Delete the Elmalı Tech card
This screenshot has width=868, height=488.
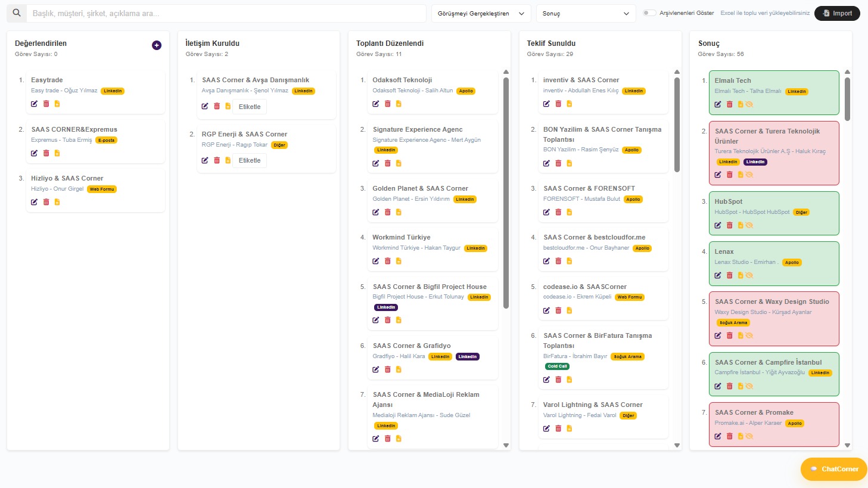click(x=729, y=104)
